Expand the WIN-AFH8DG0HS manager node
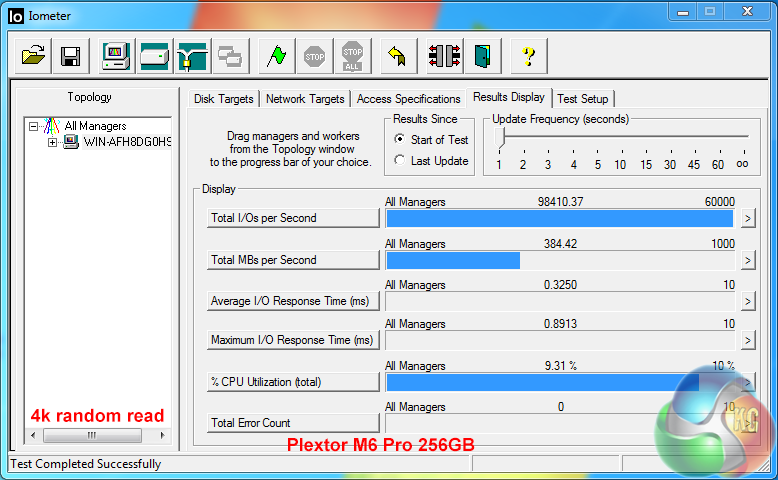The width and height of the screenshot is (778, 480). 52,142
